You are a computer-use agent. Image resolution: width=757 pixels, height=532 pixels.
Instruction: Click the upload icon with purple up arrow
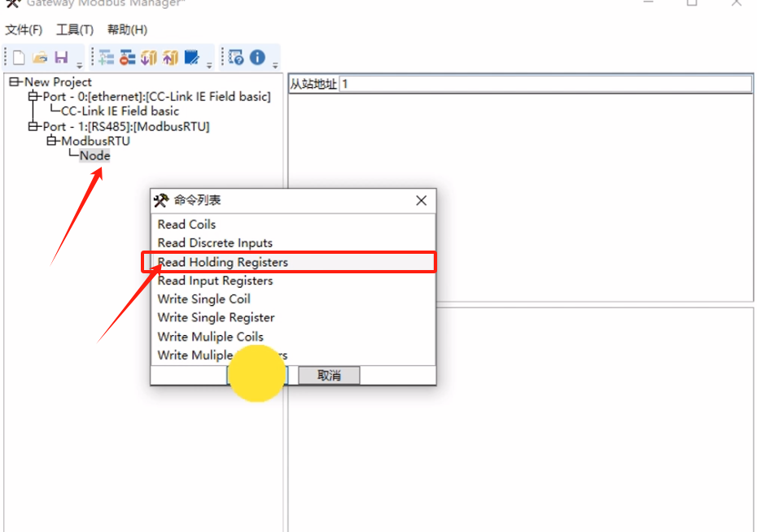(x=170, y=58)
